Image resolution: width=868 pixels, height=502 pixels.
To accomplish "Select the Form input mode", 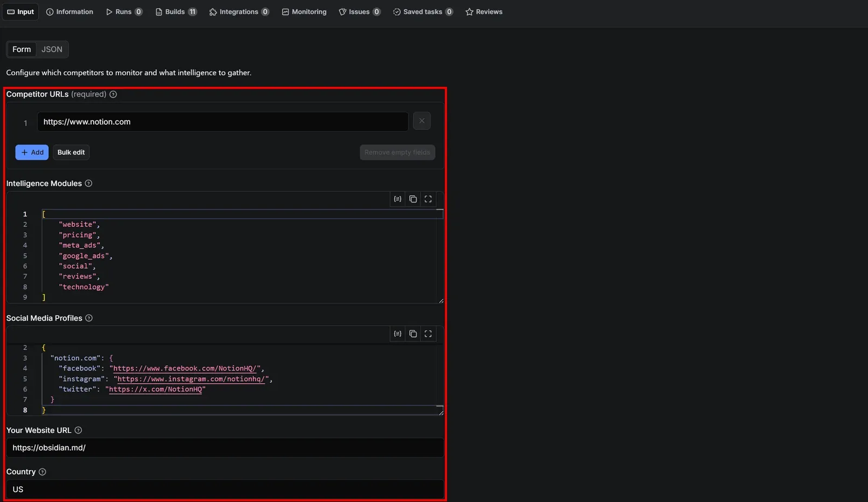I will pyautogui.click(x=22, y=49).
